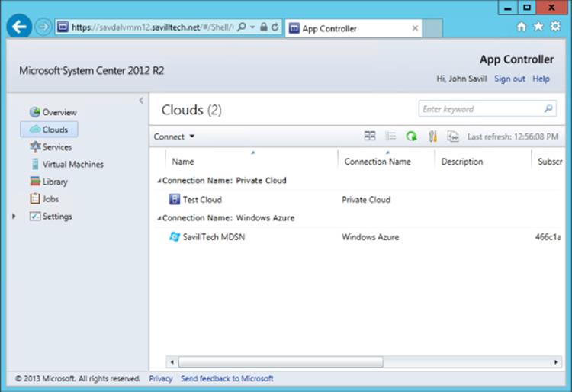
Task: Open browser Tools gear icon
Action: pyautogui.click(x=555, y=26)
